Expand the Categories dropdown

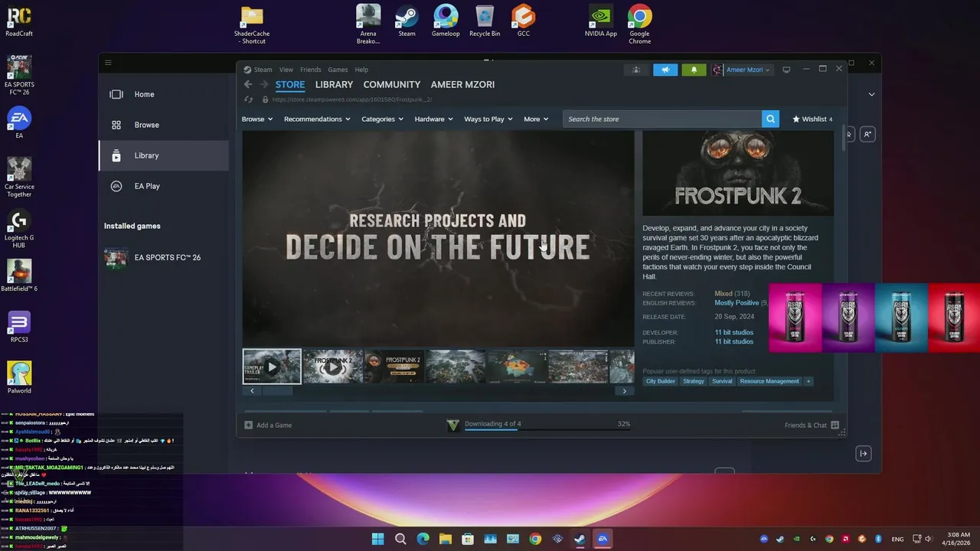coord(382,119)
